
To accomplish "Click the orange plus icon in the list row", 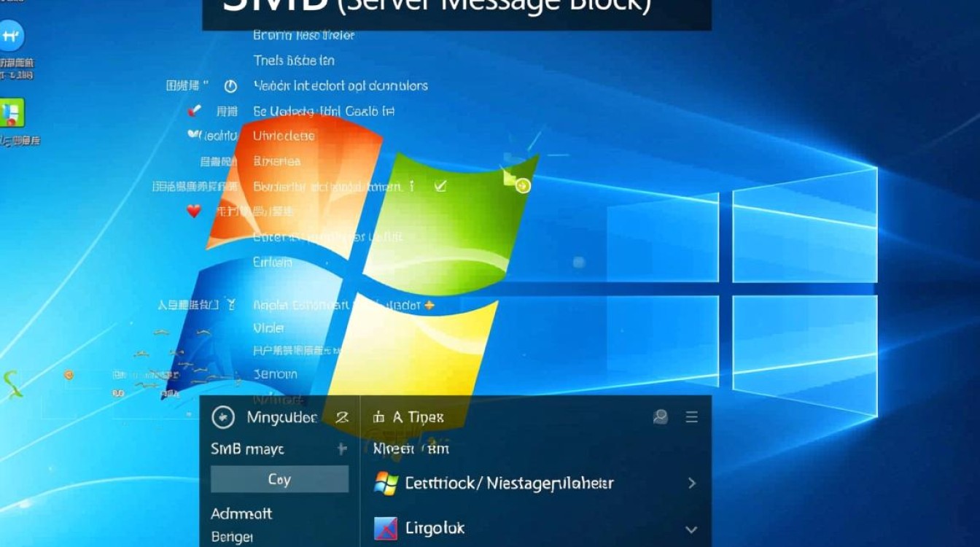I will (429, 306).
